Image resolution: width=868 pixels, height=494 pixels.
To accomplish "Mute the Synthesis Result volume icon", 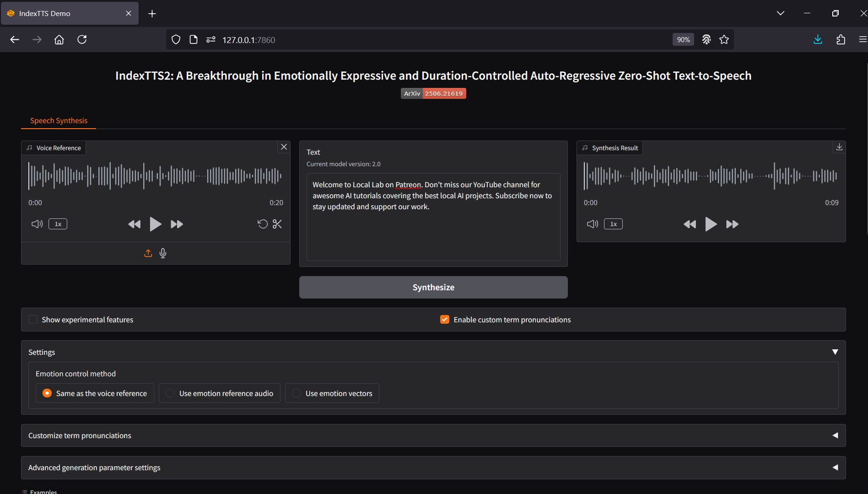I will click(x=592, y=224).
